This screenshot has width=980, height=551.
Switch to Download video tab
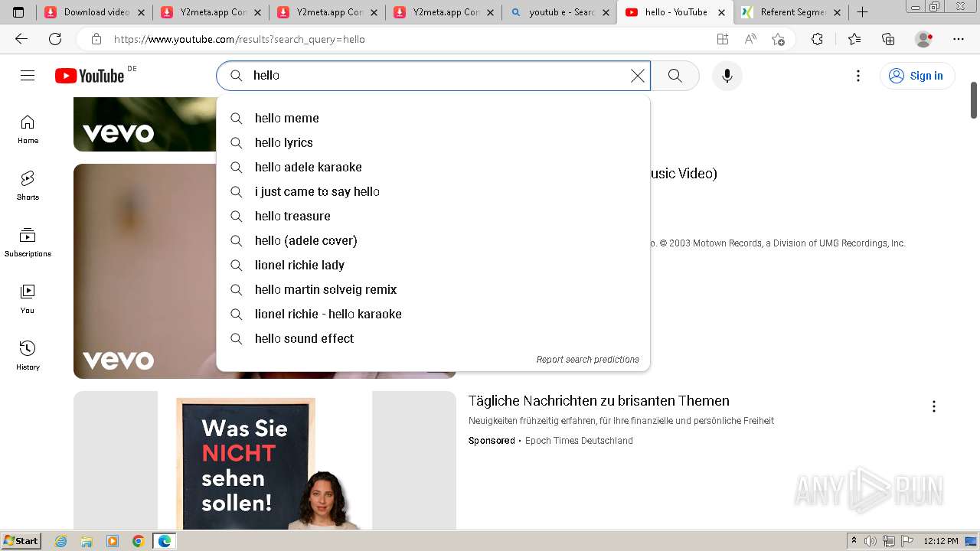[94, 12]
